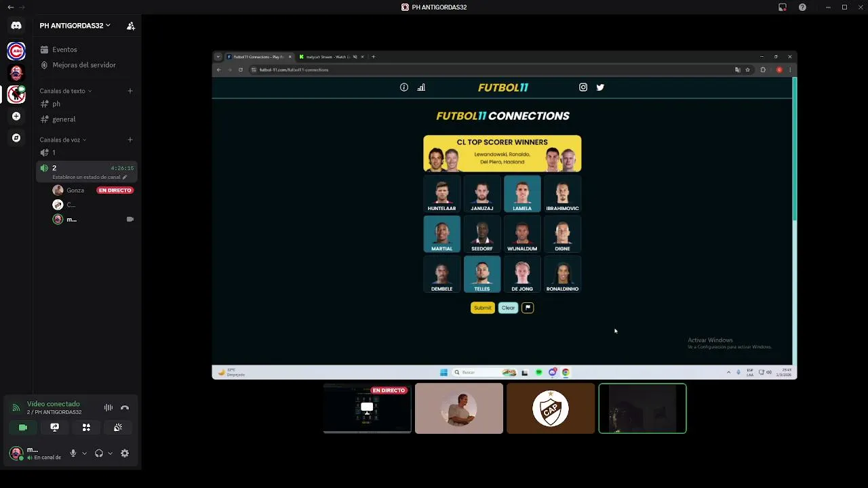Open microphone input options chevron
The height and width of the screenshot is (488, 868).
[84, 453]
